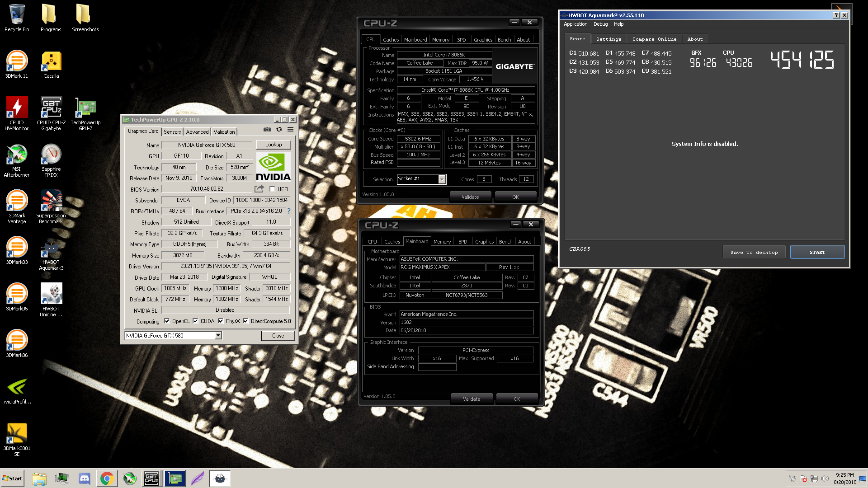Toggle the PhysX checkbox
The image size is (868, 488).
pos(221,321)
